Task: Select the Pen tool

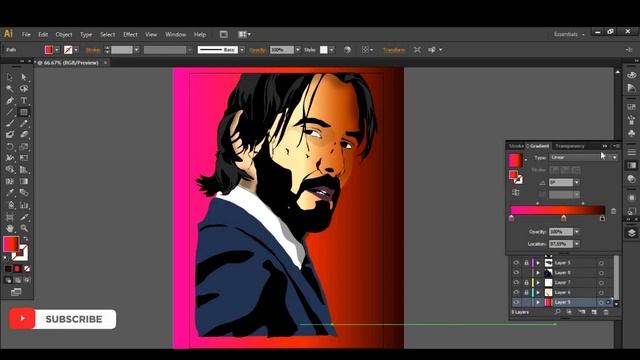Action: pos(10,100)
